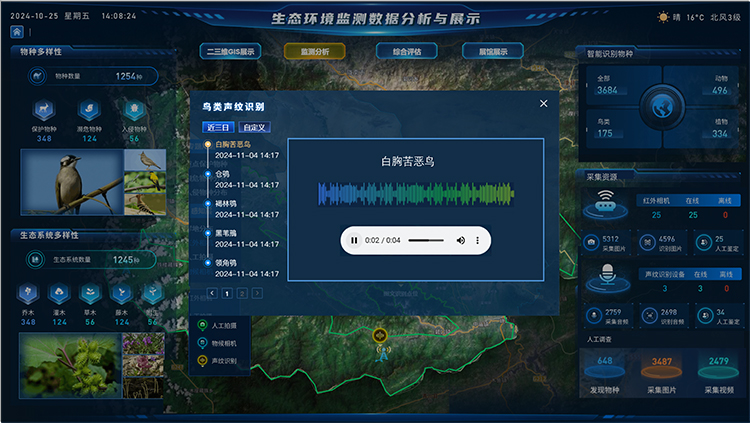Click the blue antenna tower marker on map

382,353
